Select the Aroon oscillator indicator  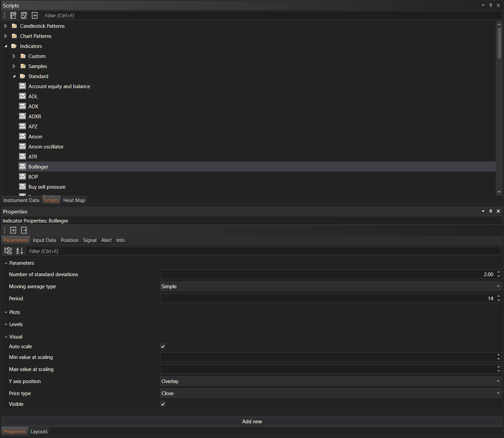tap(46, 147)
